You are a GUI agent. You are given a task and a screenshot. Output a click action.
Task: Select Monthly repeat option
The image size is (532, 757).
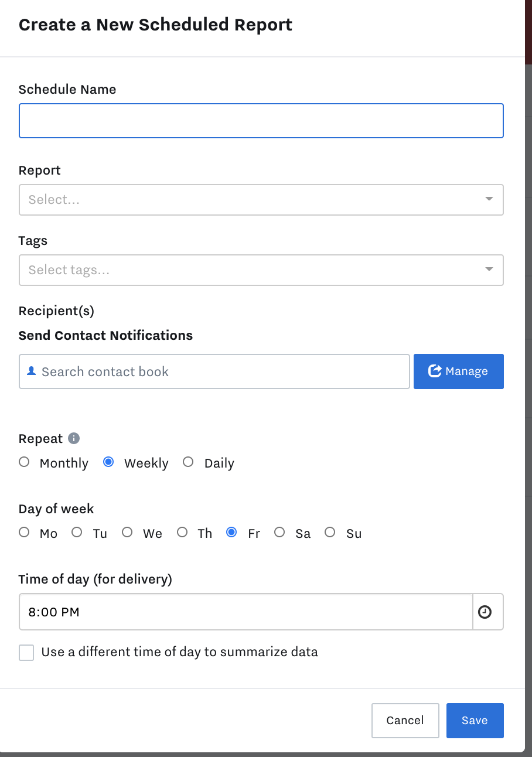(x=24, y=462)
